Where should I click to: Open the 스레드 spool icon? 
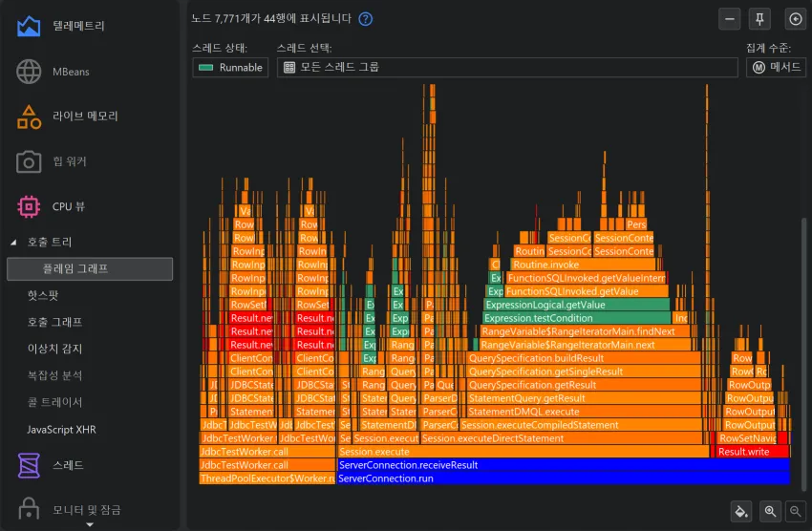(29, 465)
